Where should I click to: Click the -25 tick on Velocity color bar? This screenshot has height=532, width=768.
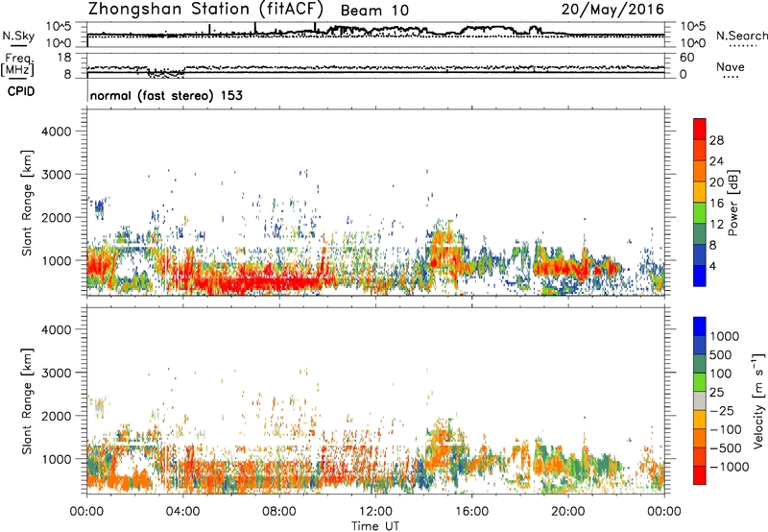[x=721, y=410]
